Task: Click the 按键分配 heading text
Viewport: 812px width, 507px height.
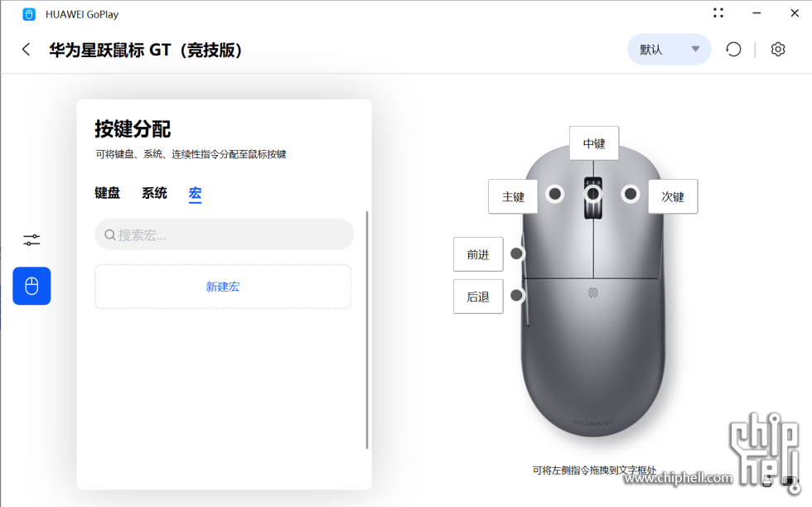Action: [133, 129]
